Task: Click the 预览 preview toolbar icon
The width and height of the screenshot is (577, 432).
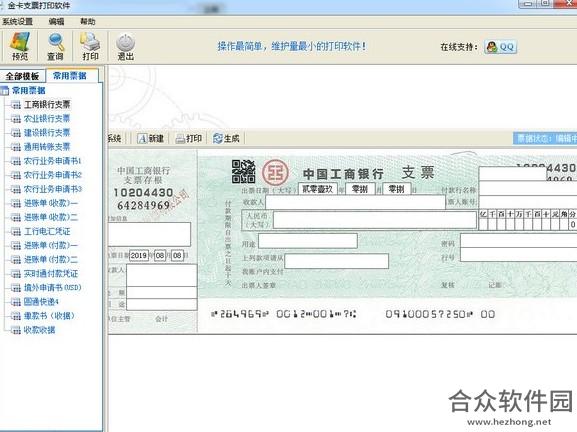Action: coord(20,46)
